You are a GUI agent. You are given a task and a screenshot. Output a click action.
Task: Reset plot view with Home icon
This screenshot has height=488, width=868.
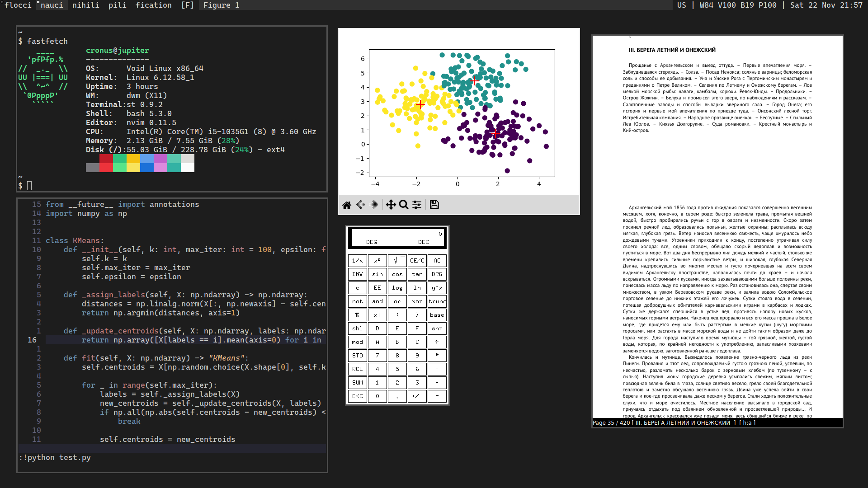(x=347, y=205)
